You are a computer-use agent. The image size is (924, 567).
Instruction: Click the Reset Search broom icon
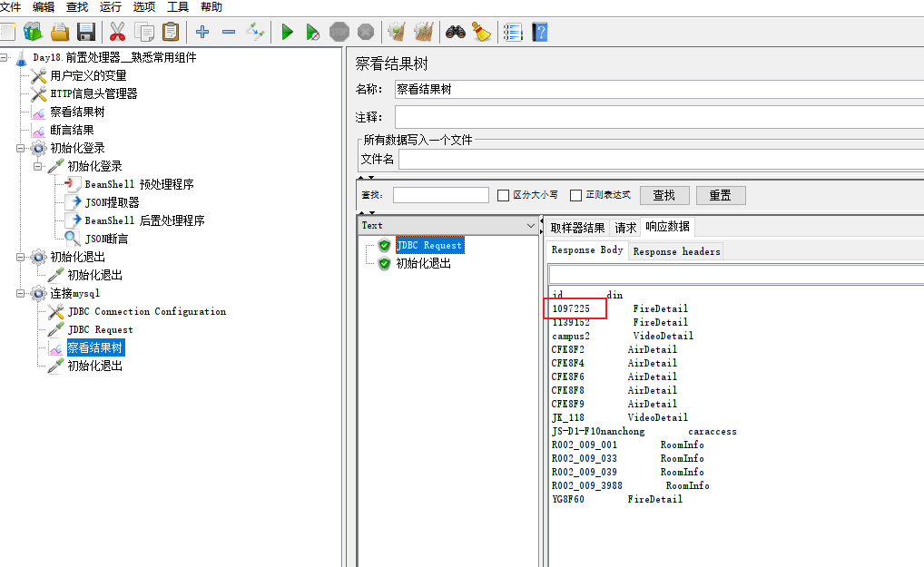(x=481, y=32)
